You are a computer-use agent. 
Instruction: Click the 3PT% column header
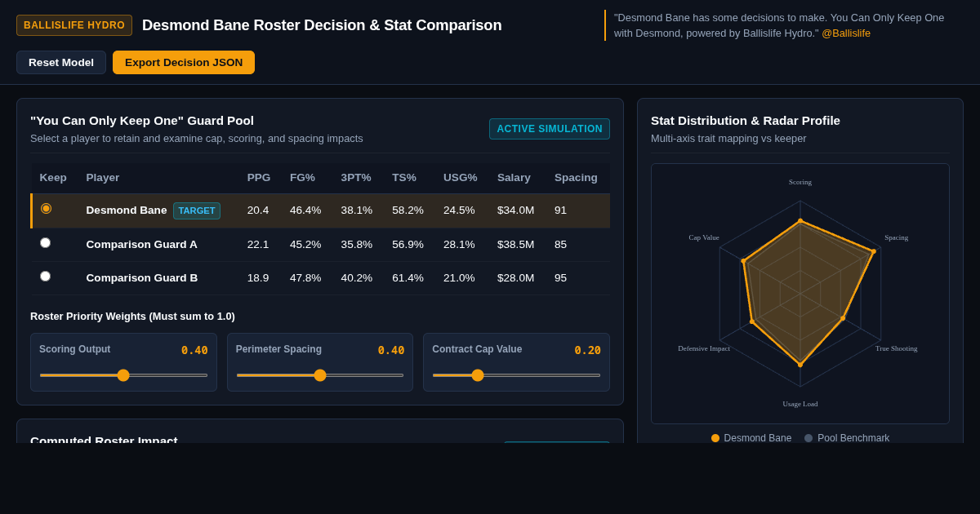(x=356, y=178)
